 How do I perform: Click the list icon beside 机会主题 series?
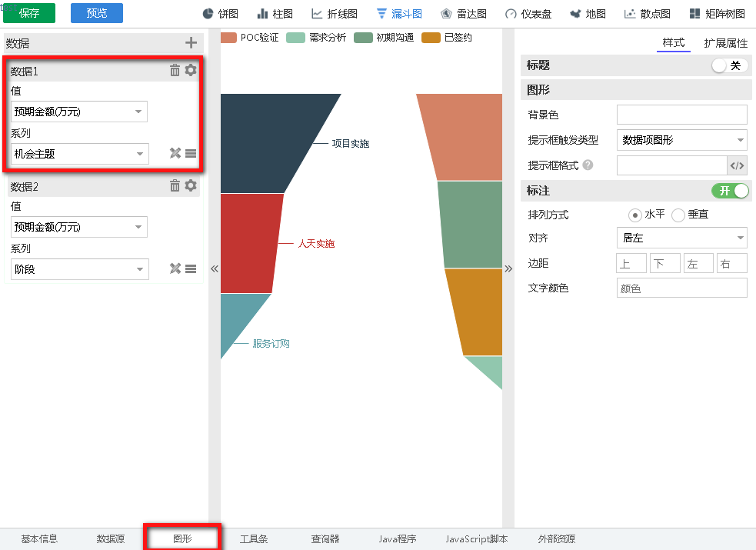191,154
